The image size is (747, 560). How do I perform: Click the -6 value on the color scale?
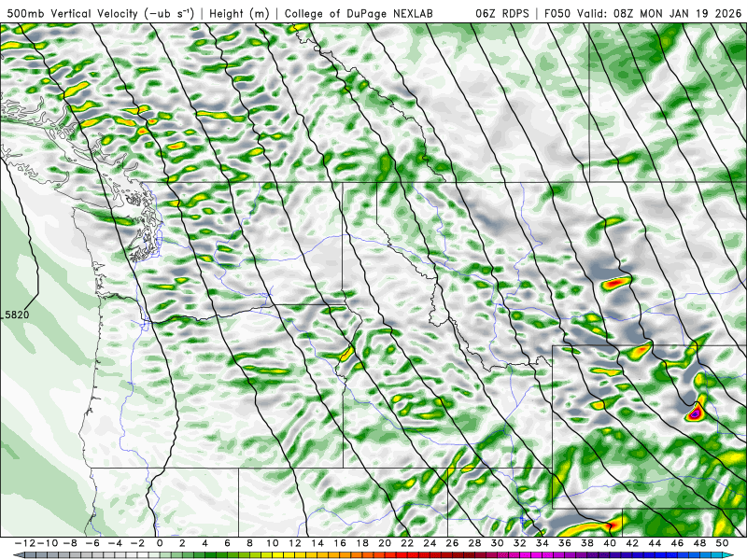tap(92, 543)
